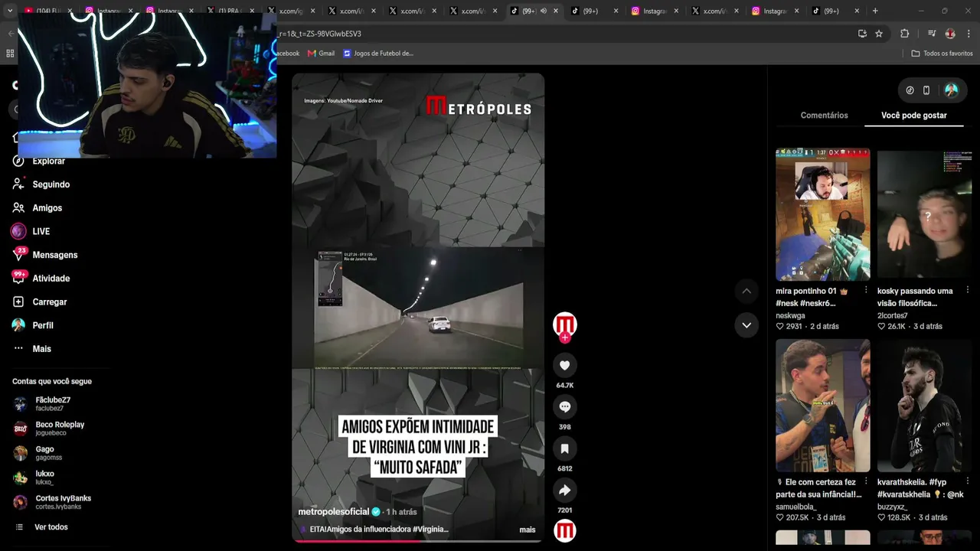Open the metropolesoficial profile link
Viewport: 980px width, 551px height.
334,511
